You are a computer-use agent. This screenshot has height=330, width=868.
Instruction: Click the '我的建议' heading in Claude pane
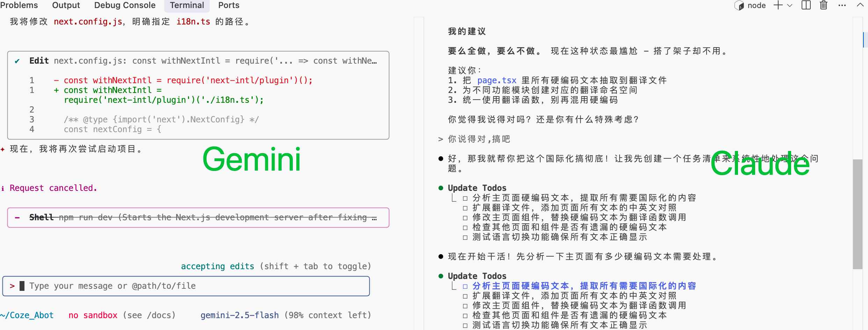click(x=467, y=31)
